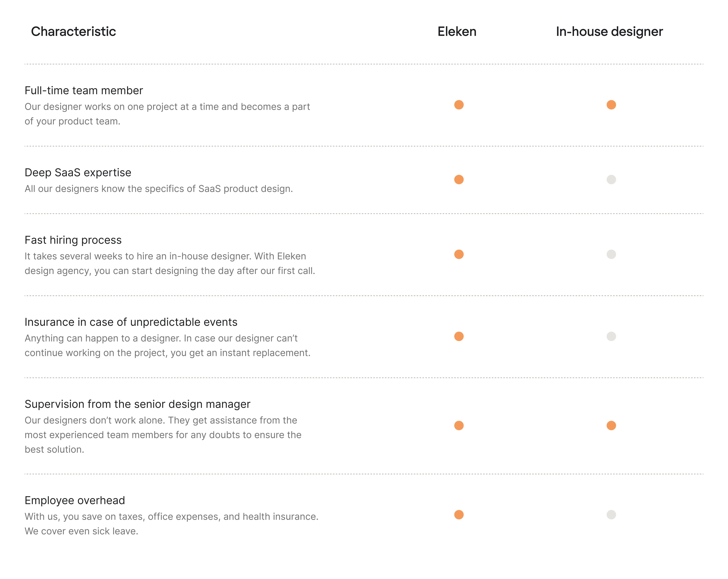Click In-house gray dot for Deep SaaS expertise
The image size is (728, 579).
[x=611, y=179]
